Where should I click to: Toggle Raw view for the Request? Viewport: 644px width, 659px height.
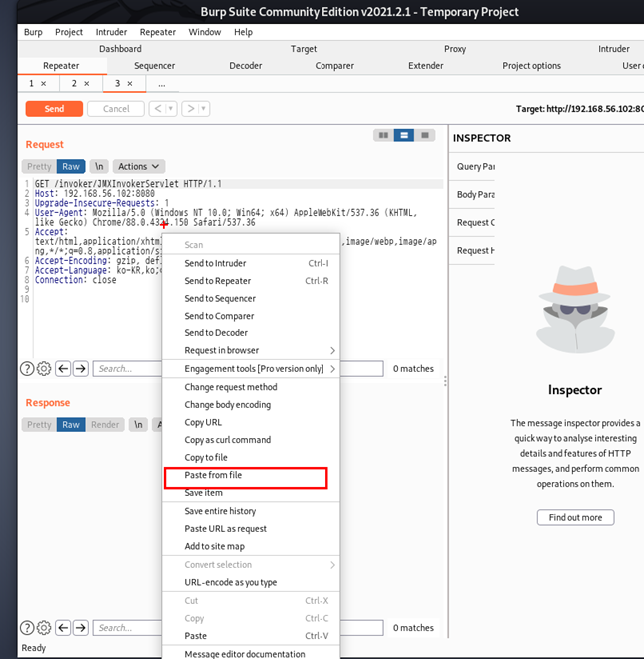(x=71, y=166)
